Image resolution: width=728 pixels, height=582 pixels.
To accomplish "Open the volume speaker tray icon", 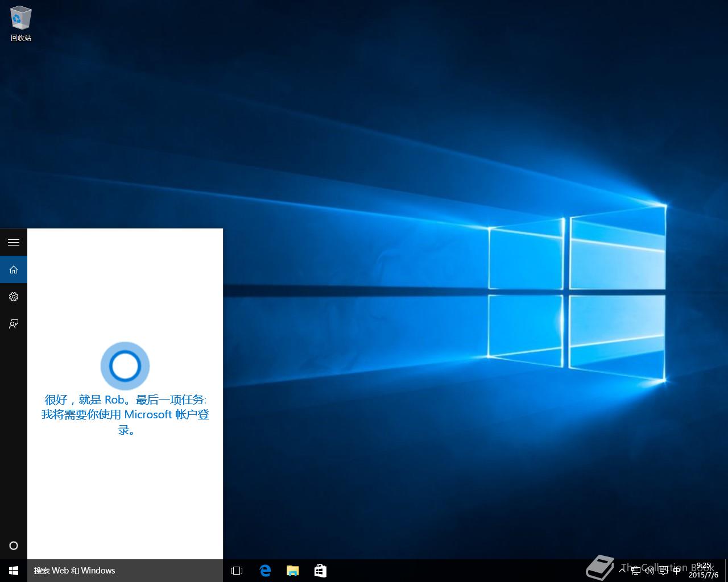I will click(650, 571).
